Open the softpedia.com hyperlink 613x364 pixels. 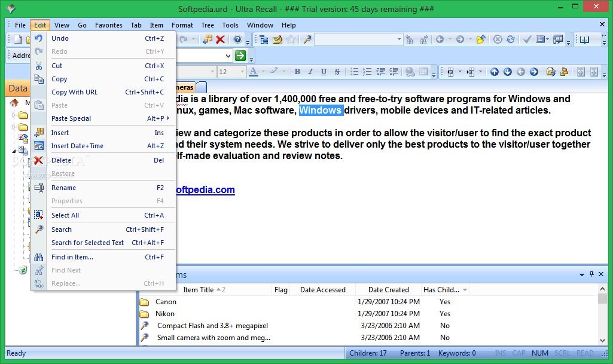(205, 190)
